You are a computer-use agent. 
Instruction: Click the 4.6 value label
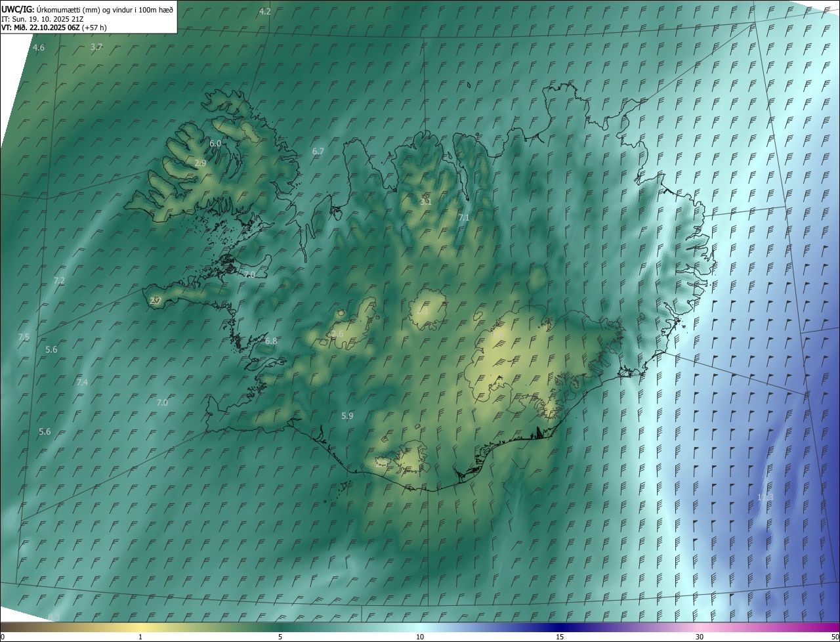point(39,47)
